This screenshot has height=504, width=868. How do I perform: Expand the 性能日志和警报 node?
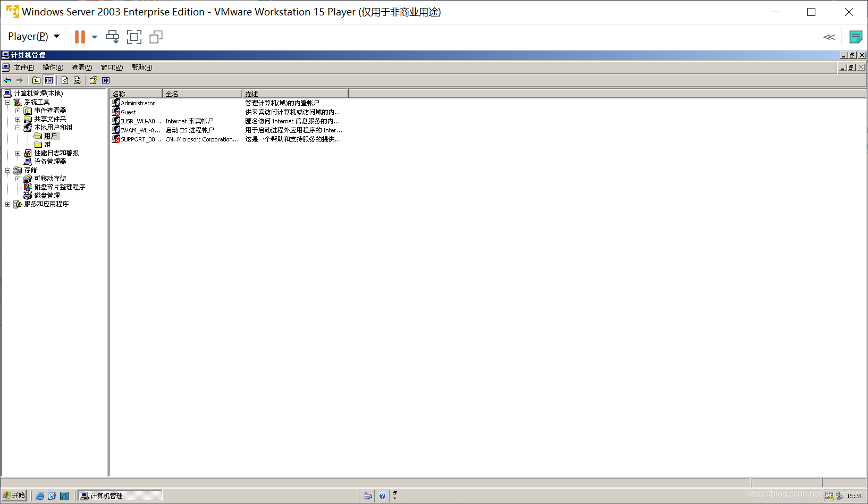[x=18, y=153]
